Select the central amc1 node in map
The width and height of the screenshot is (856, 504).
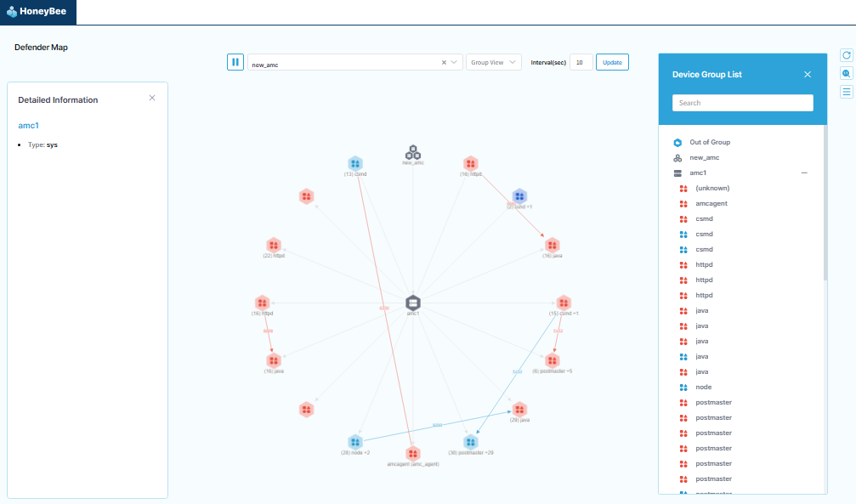(x=413, y=303)
